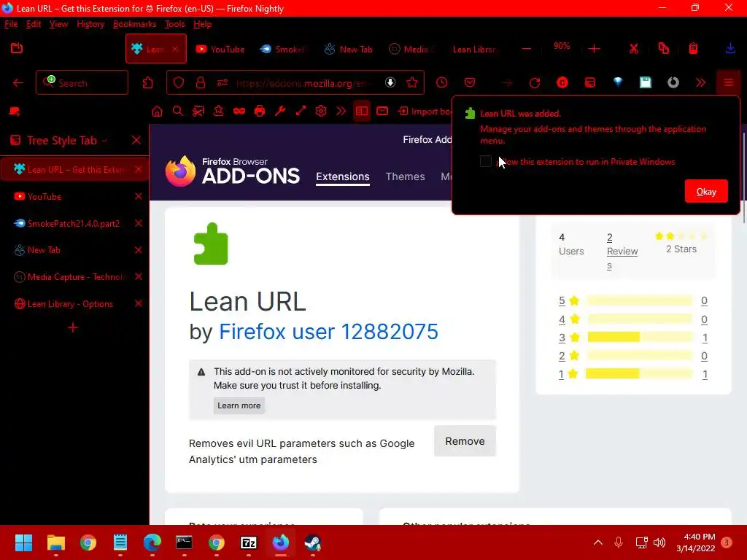Click the Copy icon in toolbar

[x=664, y=49]
